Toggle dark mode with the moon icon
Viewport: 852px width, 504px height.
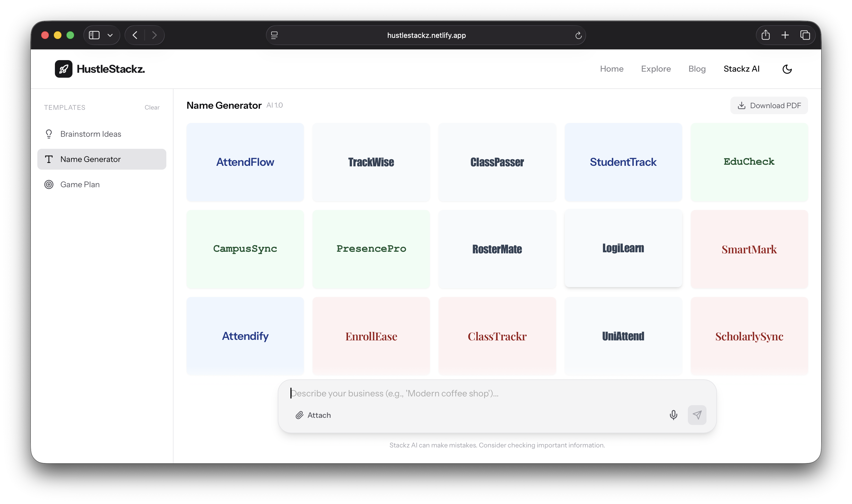coord(787,69)
